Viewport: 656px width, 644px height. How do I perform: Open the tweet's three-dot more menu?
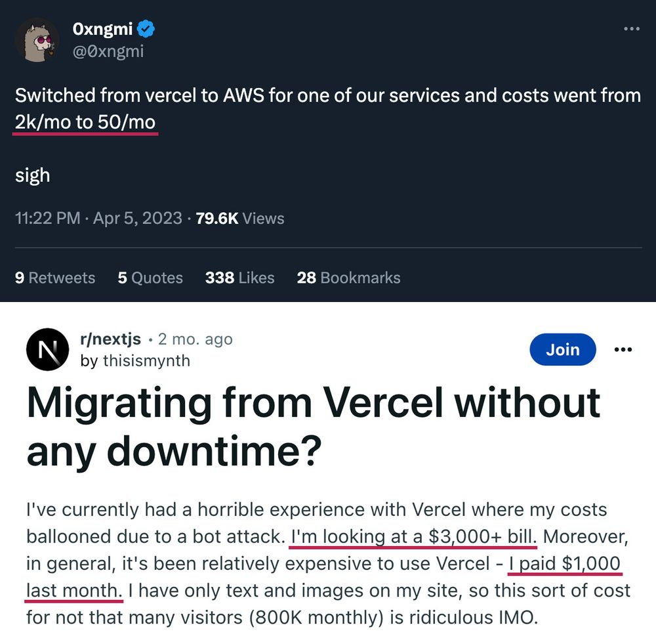tap(631, 29)
